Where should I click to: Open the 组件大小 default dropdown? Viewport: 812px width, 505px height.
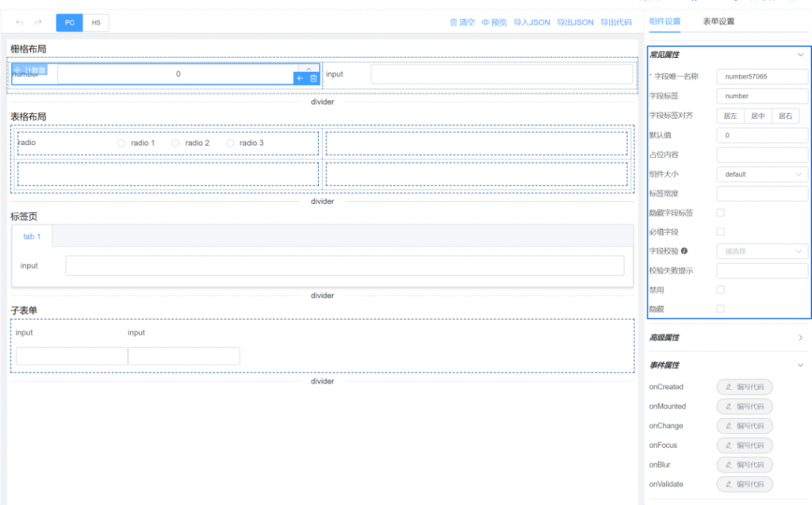tap(762, 174)
